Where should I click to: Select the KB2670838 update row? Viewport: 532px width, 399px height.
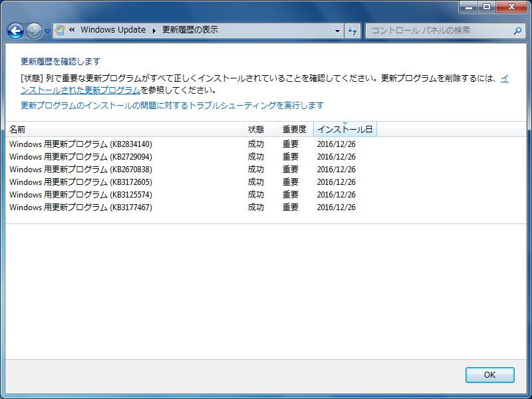[x=265, y=170]
